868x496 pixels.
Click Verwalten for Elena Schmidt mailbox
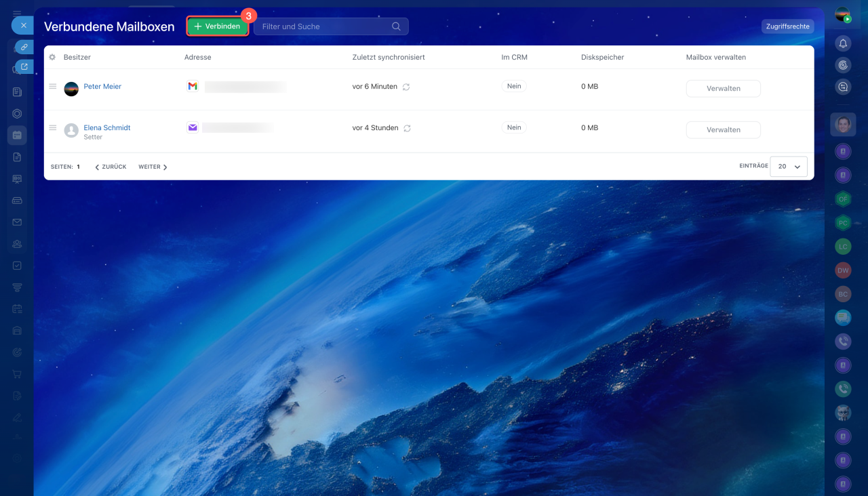[x=724, y=130]
